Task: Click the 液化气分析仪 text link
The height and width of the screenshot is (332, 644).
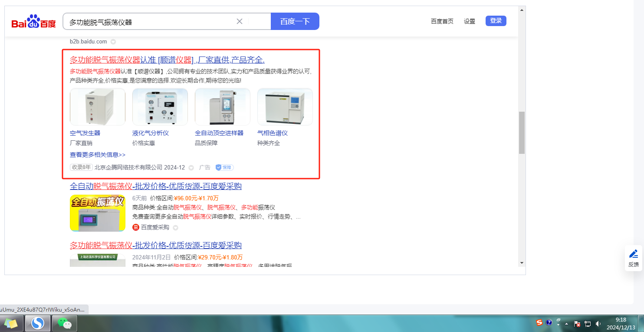Action: pyautogui.click(x=151, y=133)
